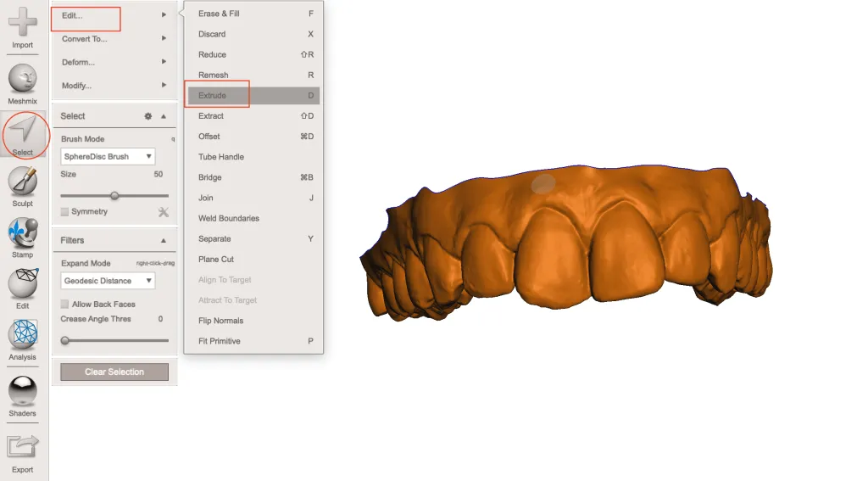Select the Offset command
The image size is (868, 481).
[x=253, y=137]
